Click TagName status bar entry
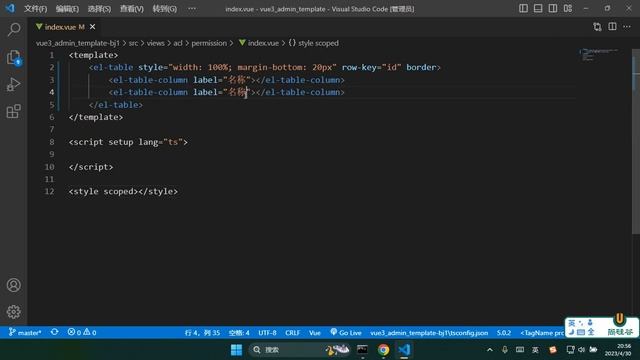Screen dimensions: 640x360 pyautogui.click(x=542, y=333)
